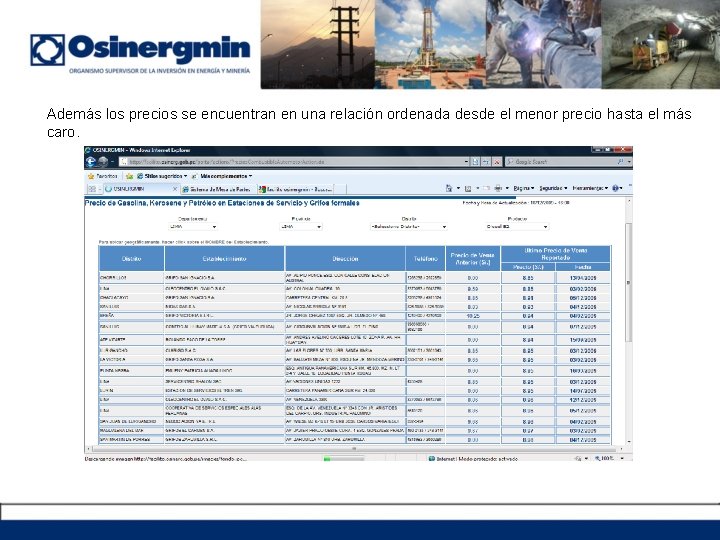This screenshot has height=540, width=720.
Task: Click the browser forward arrow
Action: coord(103,162)
